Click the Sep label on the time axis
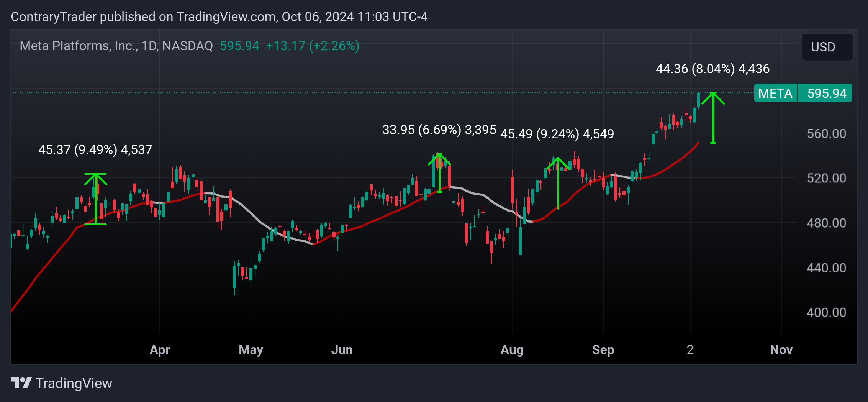 pyautogui.click(x=603, y=349)
